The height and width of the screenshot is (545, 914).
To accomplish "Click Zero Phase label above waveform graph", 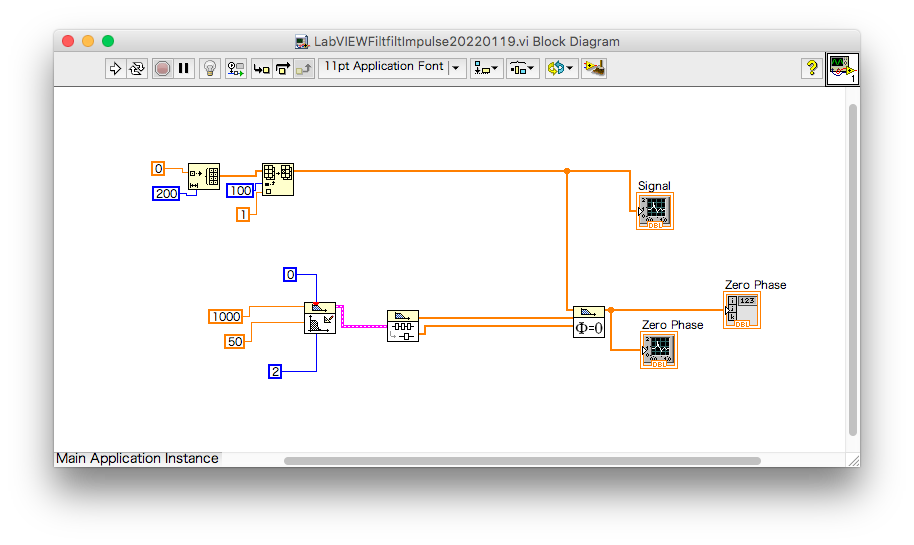I will coord(673,325).
